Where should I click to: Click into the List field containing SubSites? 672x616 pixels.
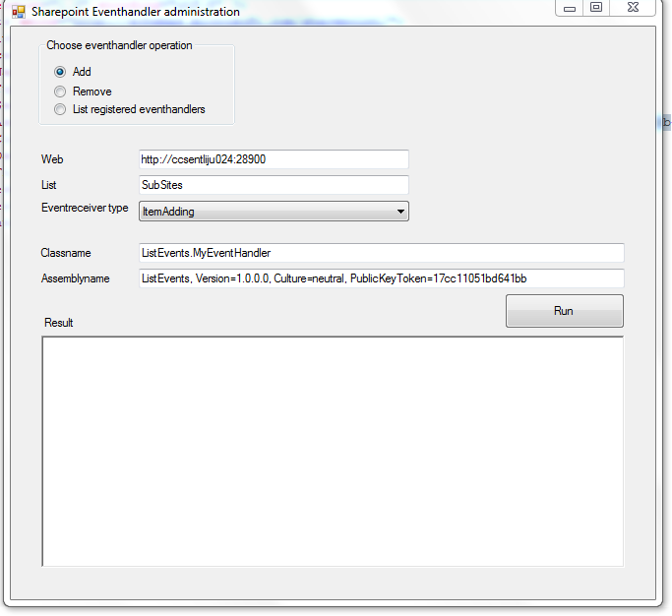274,185
